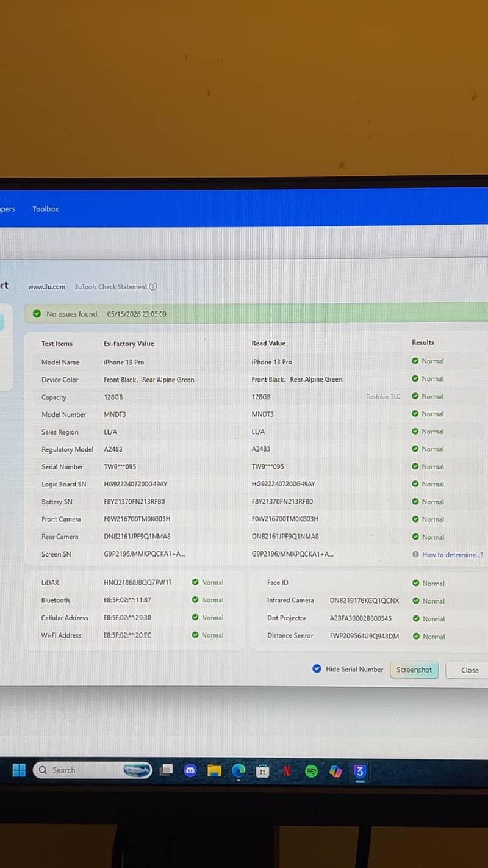Open the 'How to determine...?' link
This screenshot has height=868, width=488.
[x=453, y=555]
